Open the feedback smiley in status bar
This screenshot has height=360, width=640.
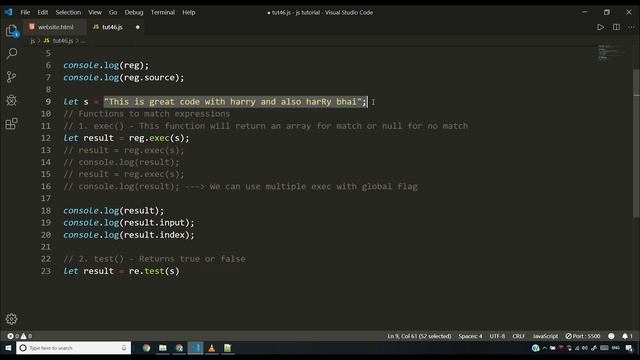[611, 336]
